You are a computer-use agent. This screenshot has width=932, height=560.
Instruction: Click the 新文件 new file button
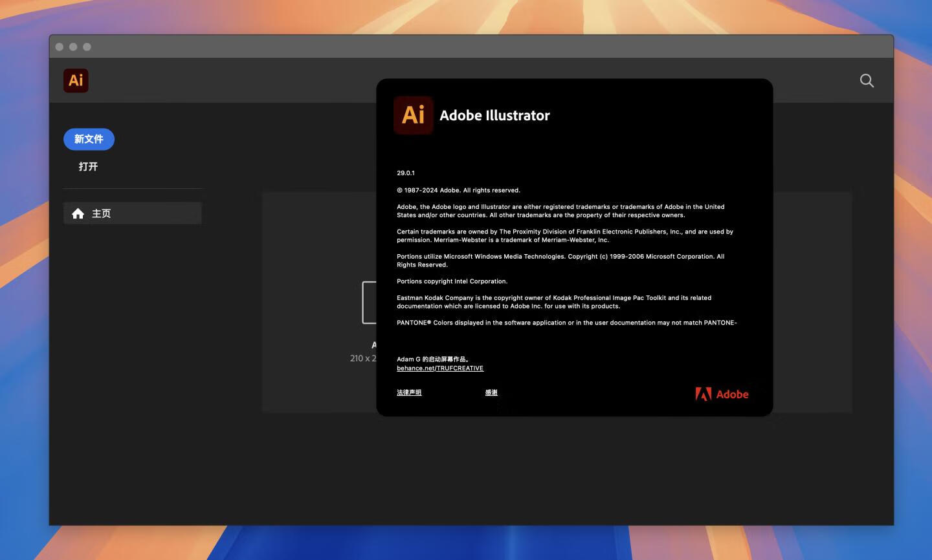89,139
